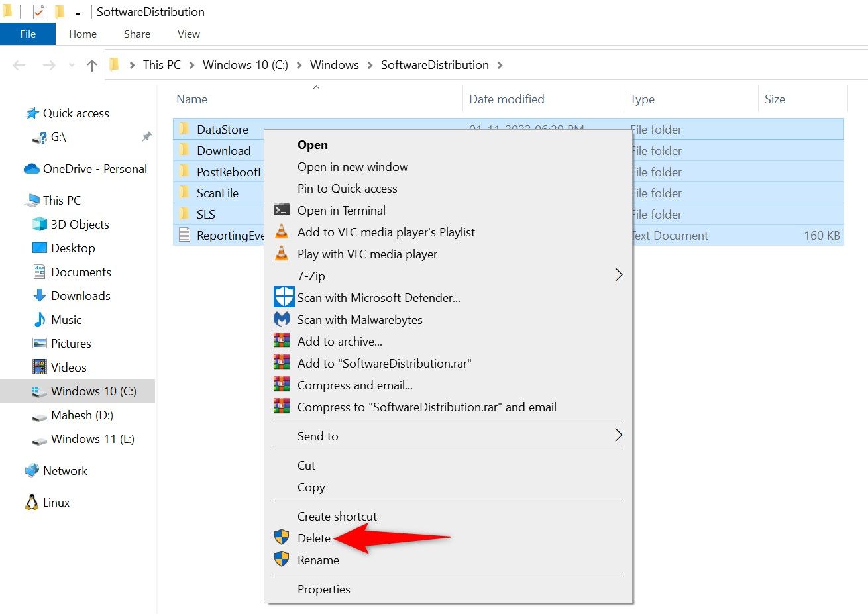Click the UAC shield icon beside Delete

click(x=282, y=537)
